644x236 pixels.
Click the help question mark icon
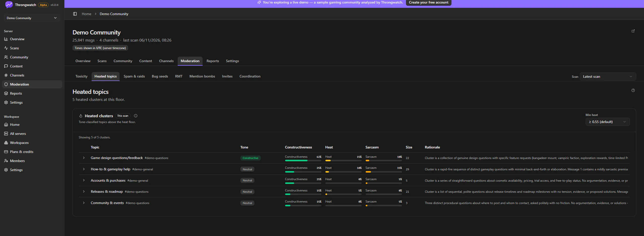[633, 90]
